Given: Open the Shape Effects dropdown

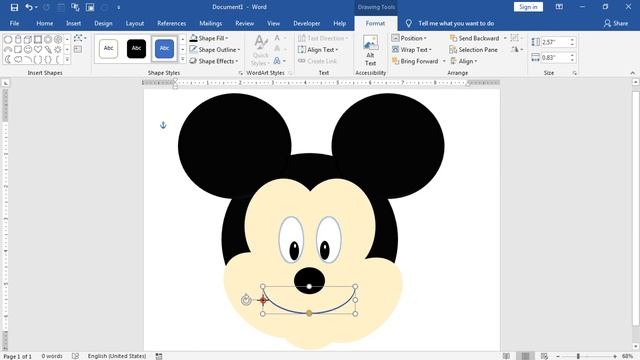Looking at the screenshot, I should point(213,61).
